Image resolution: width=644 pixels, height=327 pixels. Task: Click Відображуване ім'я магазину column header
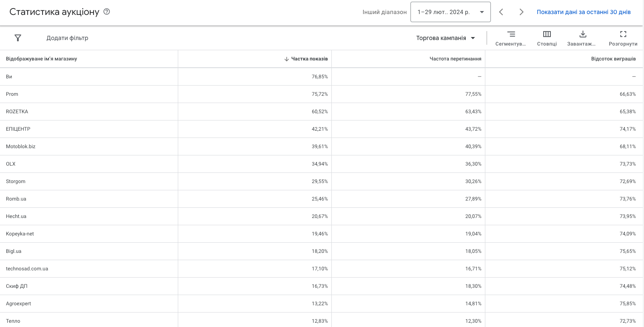(41, 59)
